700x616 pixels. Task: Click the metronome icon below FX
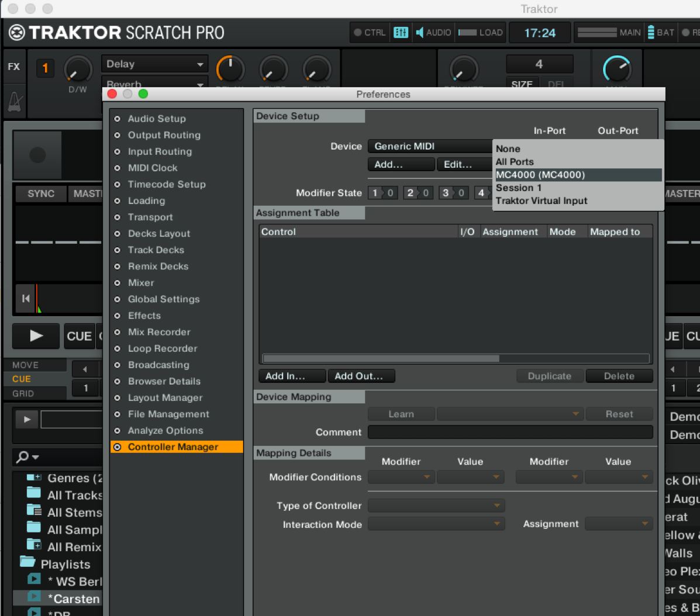[x=13, y=101]
